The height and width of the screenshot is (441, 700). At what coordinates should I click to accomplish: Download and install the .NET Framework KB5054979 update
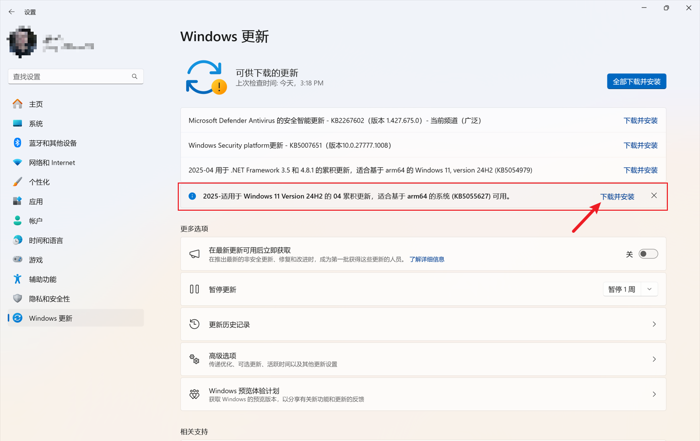[x=640, y=170]
